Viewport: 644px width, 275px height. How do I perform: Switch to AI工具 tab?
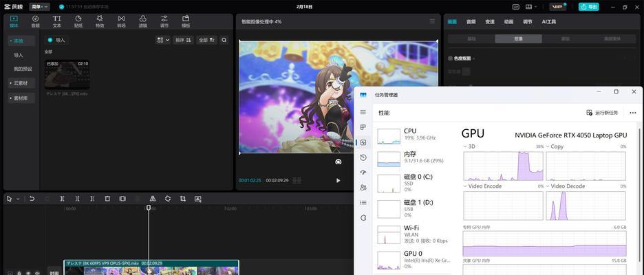(549, 22)
